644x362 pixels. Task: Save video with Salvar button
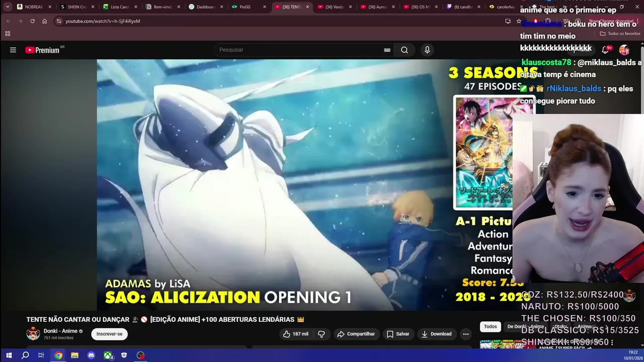point(397,334)
